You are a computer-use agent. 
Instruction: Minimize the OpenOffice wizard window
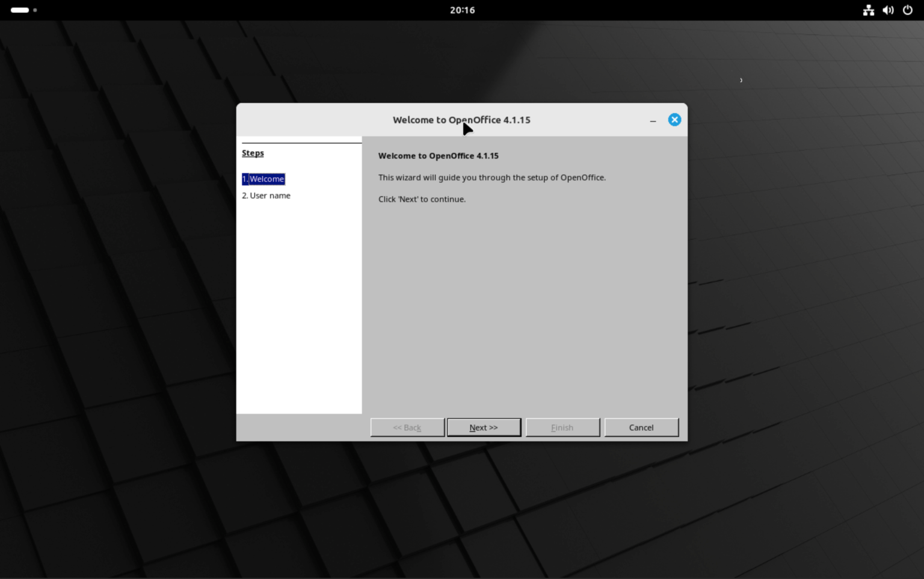(x=653, y=121)
